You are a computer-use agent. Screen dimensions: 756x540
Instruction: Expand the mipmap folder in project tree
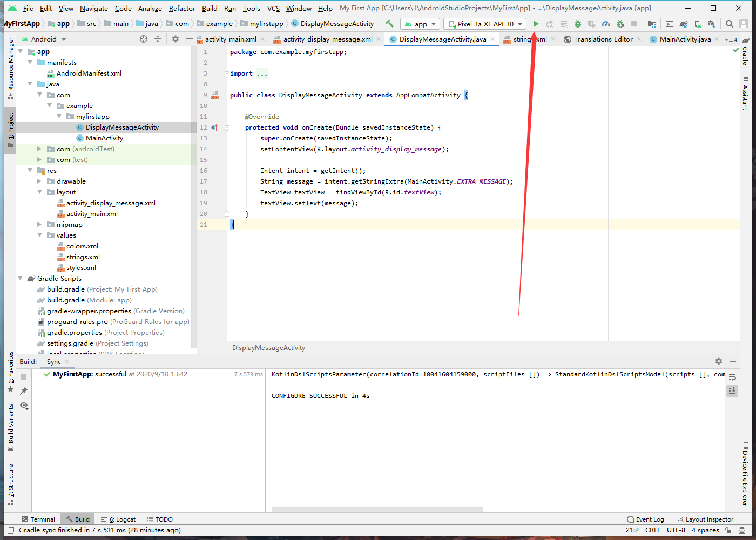coord(39,225)
